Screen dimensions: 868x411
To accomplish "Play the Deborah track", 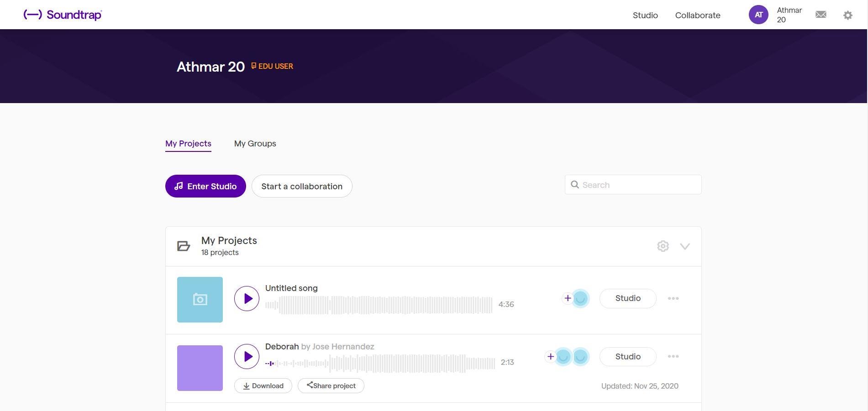I will tap(247, 356).
